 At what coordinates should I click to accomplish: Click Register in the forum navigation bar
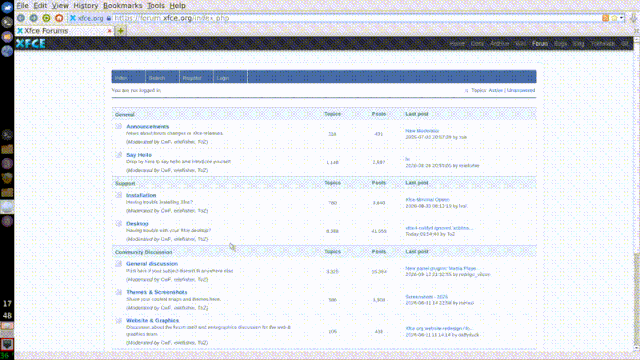tap(192, 78)
